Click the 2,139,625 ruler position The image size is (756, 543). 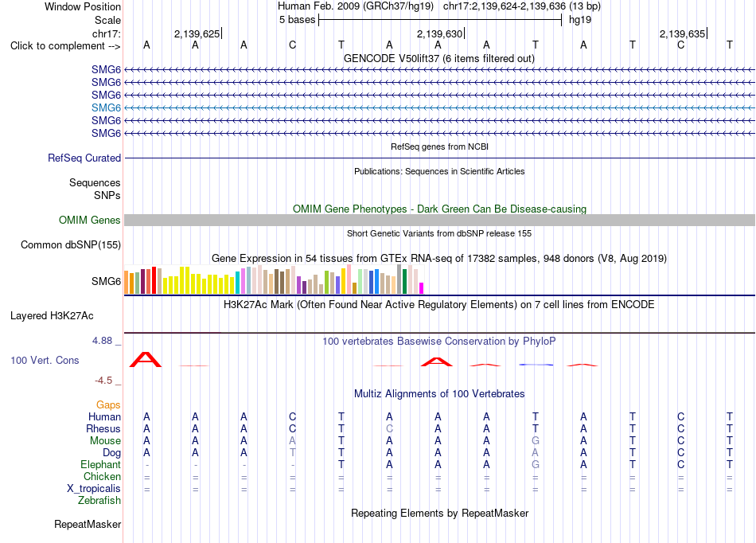tap(197, 33)
